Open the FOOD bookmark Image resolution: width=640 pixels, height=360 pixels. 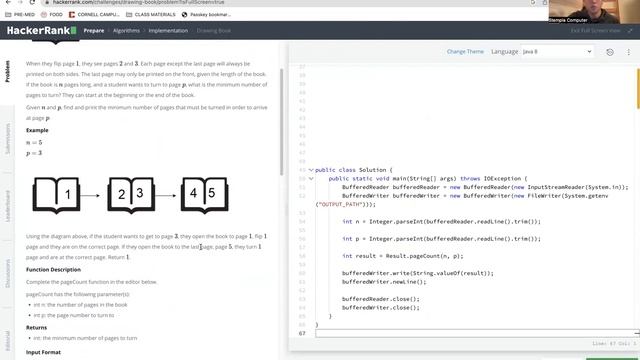(x=52, y=14)
